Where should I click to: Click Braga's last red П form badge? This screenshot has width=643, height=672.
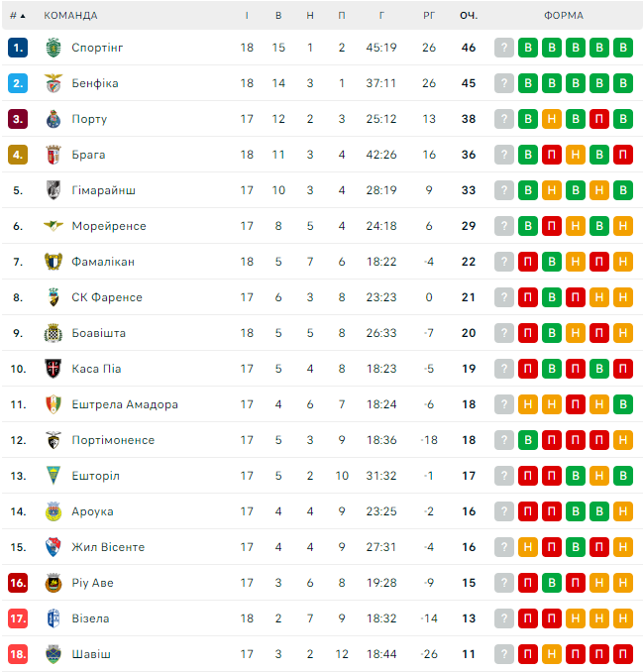623,155
